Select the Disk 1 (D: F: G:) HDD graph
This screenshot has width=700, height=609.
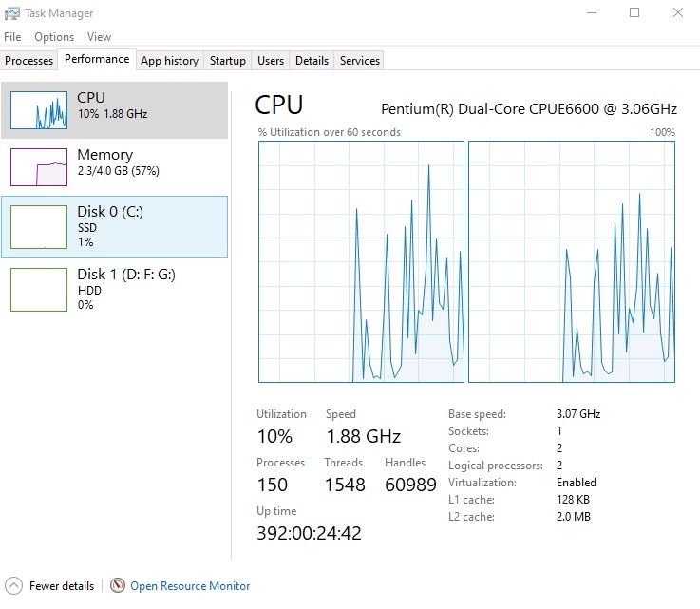[x=39, y=289]
